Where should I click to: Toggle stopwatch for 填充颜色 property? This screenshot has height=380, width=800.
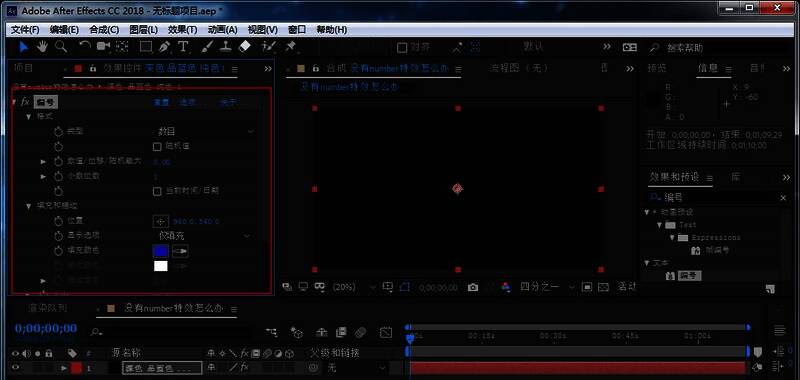pos(59,251)
